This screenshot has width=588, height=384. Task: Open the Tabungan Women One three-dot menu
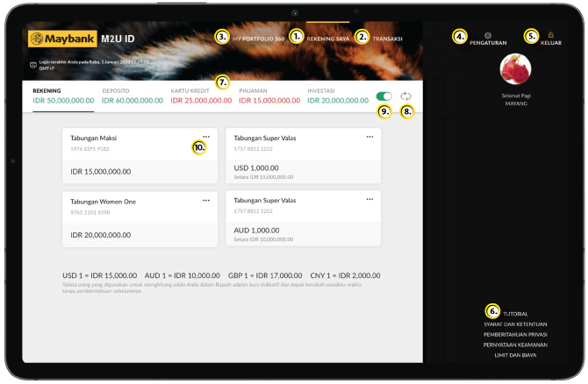tap(206, 201)
